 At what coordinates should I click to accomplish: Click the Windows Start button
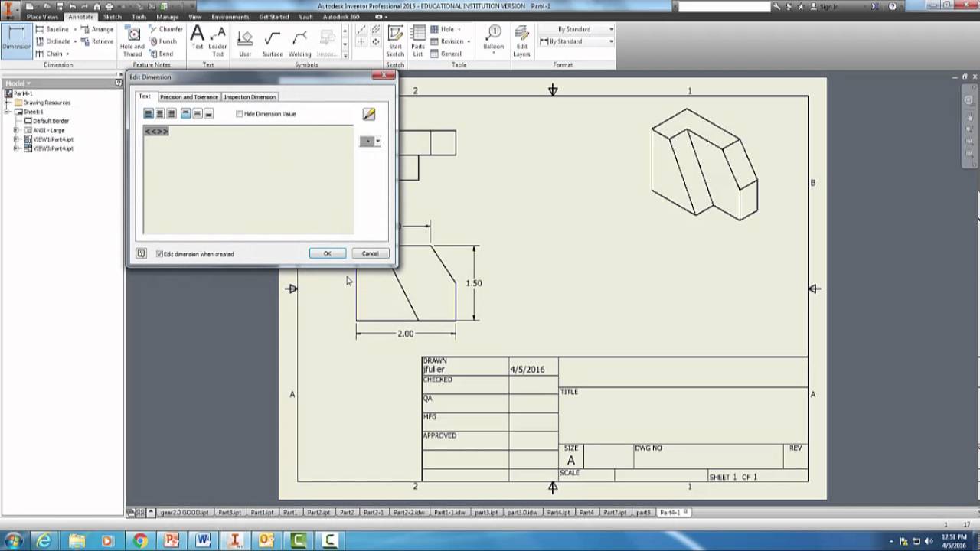click(14, 540)
